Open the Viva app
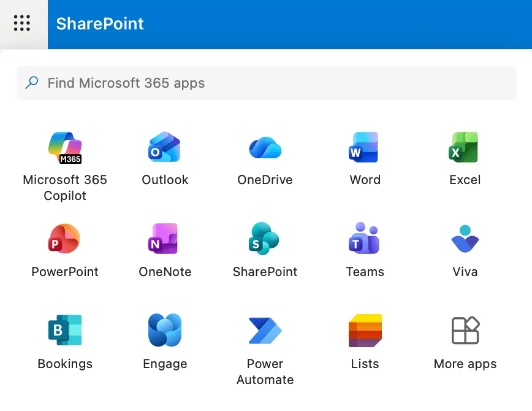The image size is (532, 411). [465, 251]
